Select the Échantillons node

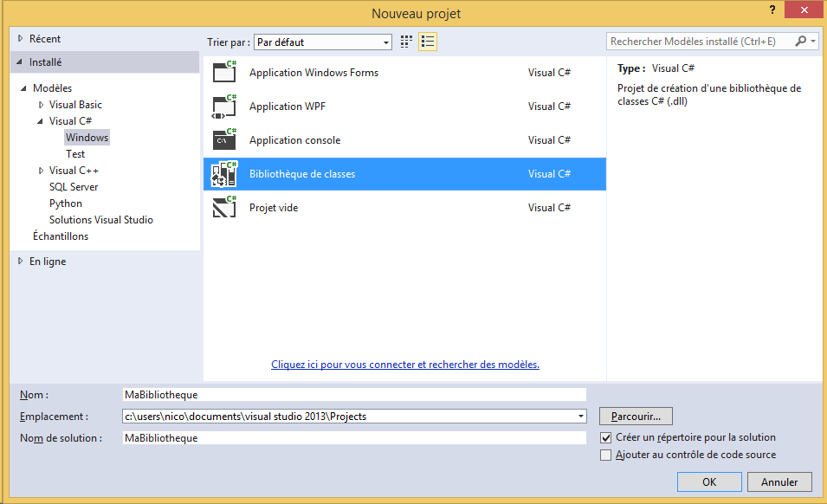point(61,236)
